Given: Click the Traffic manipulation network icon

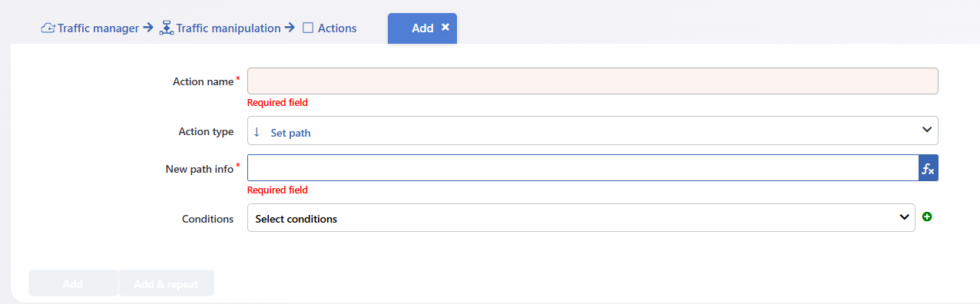Looking at the screenshot, I should pos(167,28).
